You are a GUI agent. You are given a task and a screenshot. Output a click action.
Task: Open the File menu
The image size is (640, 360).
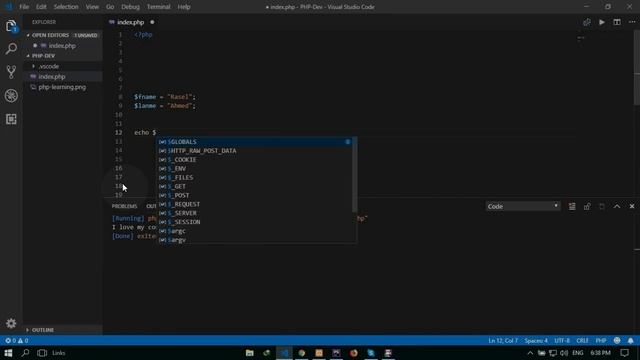point(24,7)
